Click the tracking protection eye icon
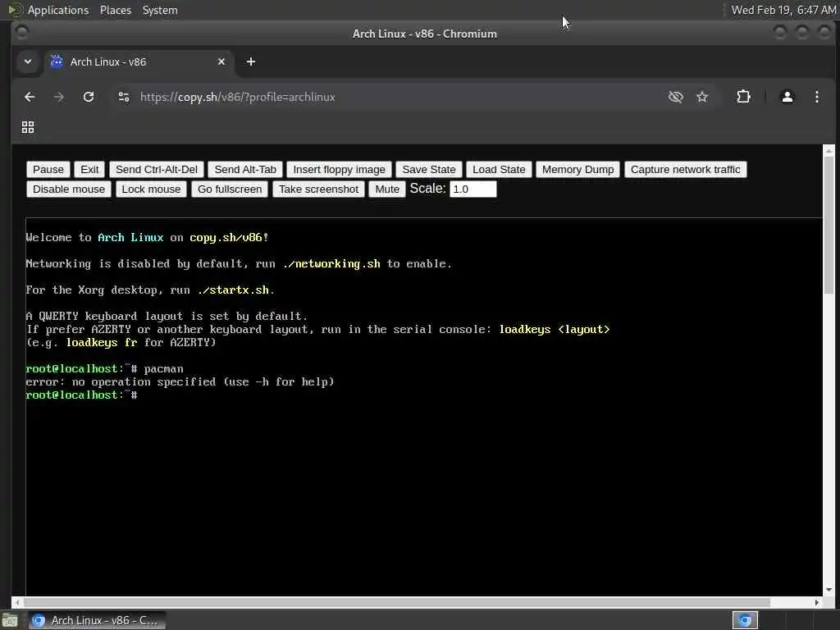Image resolution: width=840 pixels, height=630 pixels. point(676,97)
